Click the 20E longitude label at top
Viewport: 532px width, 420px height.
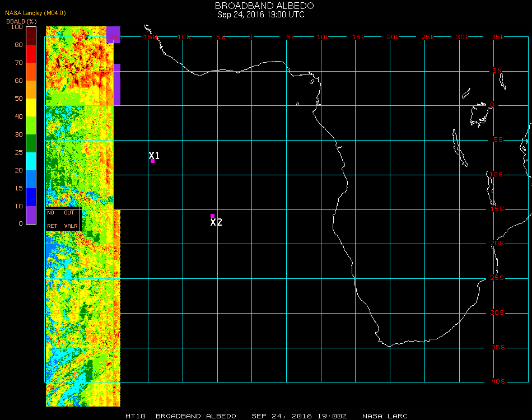click(394, 37)
